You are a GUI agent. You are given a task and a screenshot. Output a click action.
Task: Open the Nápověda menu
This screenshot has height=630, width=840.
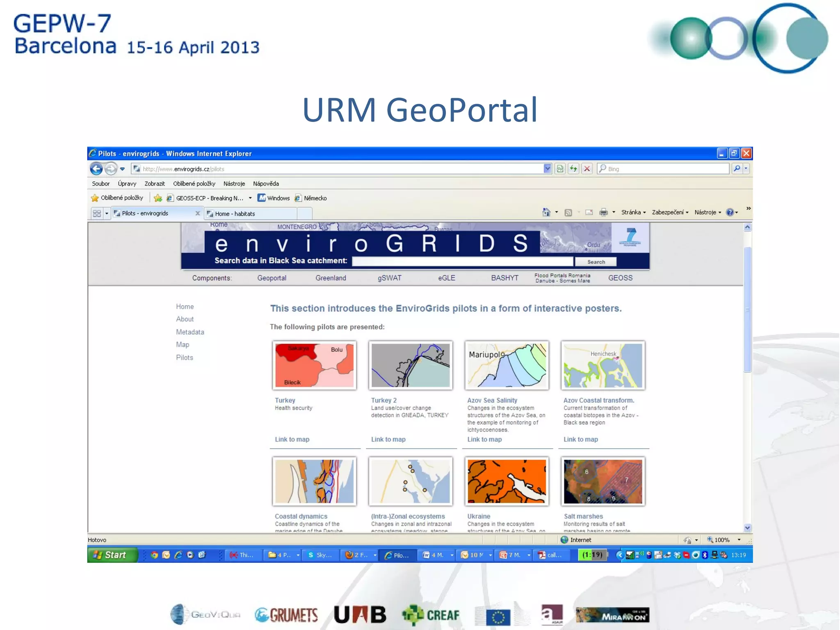(266, 184)
